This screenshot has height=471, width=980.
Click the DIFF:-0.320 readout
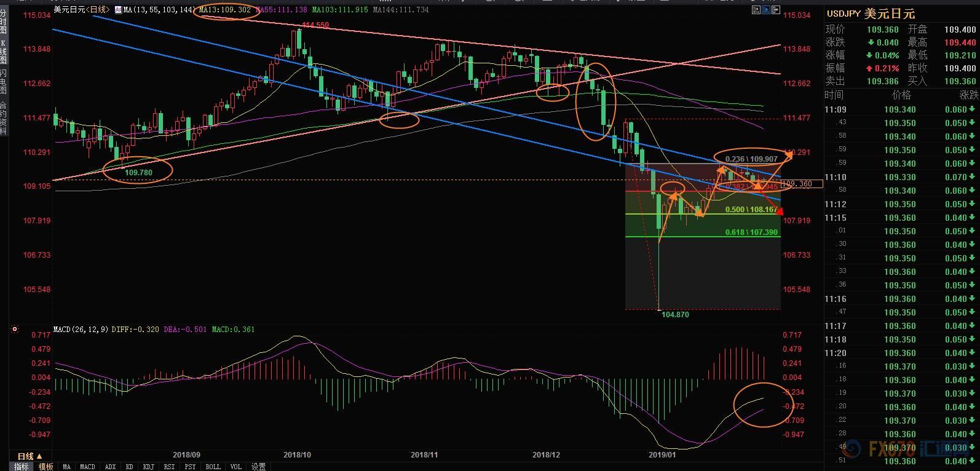point(136,330)
